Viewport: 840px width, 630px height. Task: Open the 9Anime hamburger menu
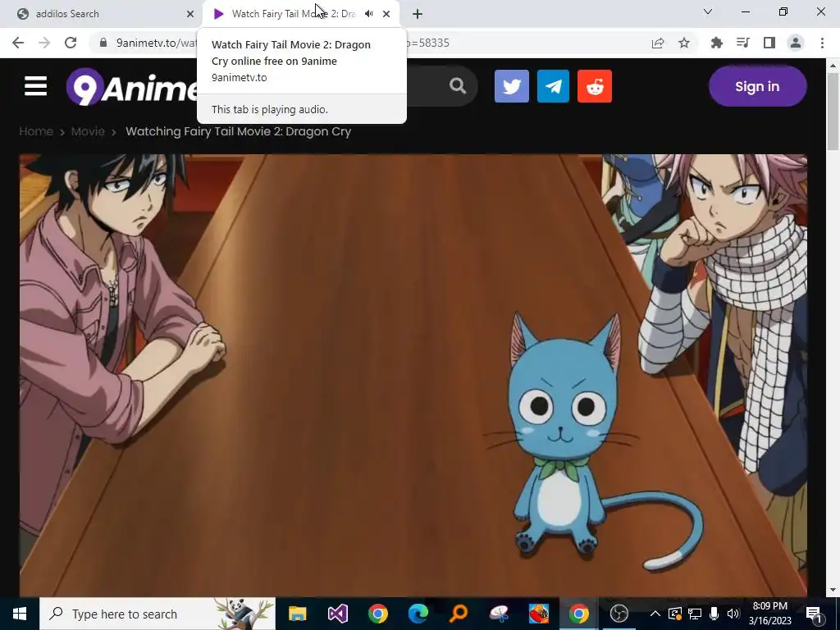click(35, 86)
